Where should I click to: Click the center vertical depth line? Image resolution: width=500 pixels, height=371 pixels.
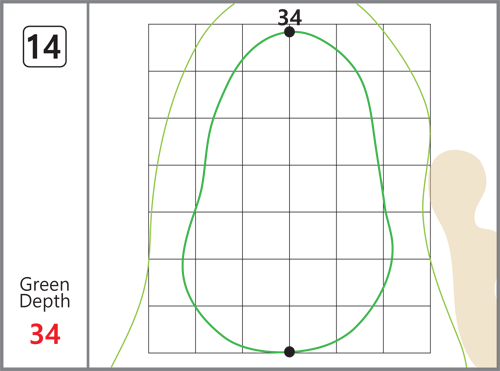pyautogui.click(x=289, y=192)
